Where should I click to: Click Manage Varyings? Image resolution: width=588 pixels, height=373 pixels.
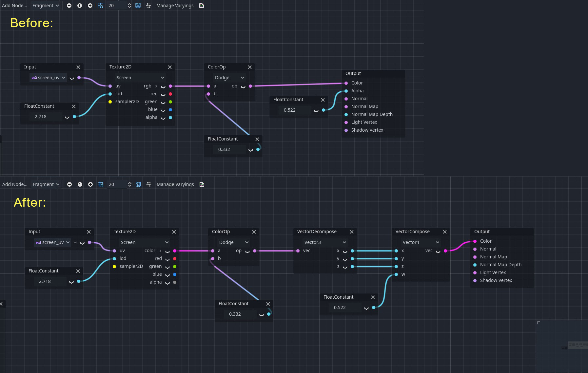[175, 6]
